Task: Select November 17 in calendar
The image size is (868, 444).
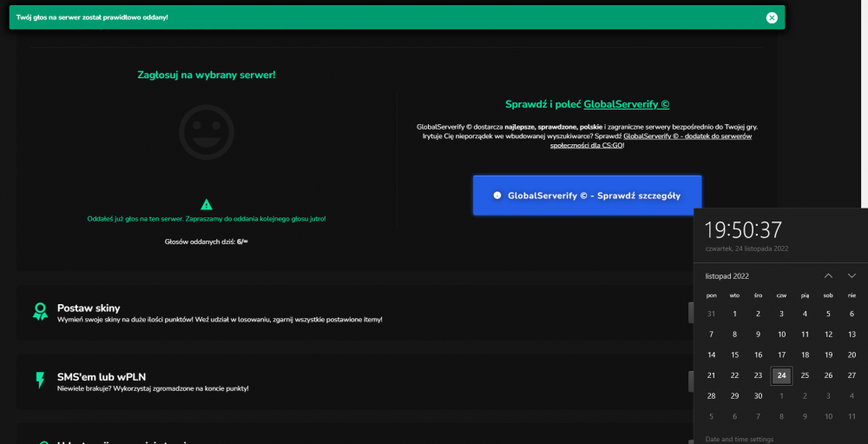Action: [782, 355]
